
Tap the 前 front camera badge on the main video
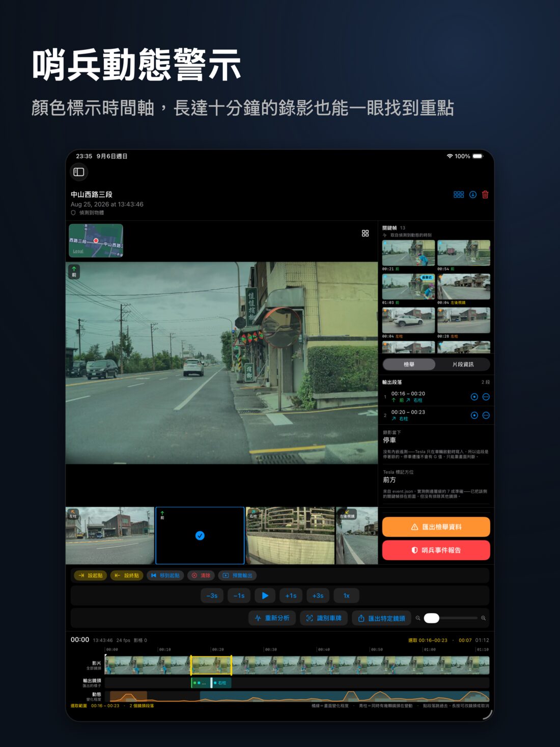[x=74, y=271]
